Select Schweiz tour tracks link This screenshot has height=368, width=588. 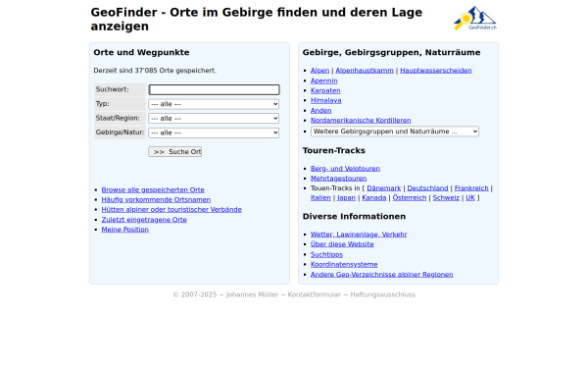pos(446,197)
